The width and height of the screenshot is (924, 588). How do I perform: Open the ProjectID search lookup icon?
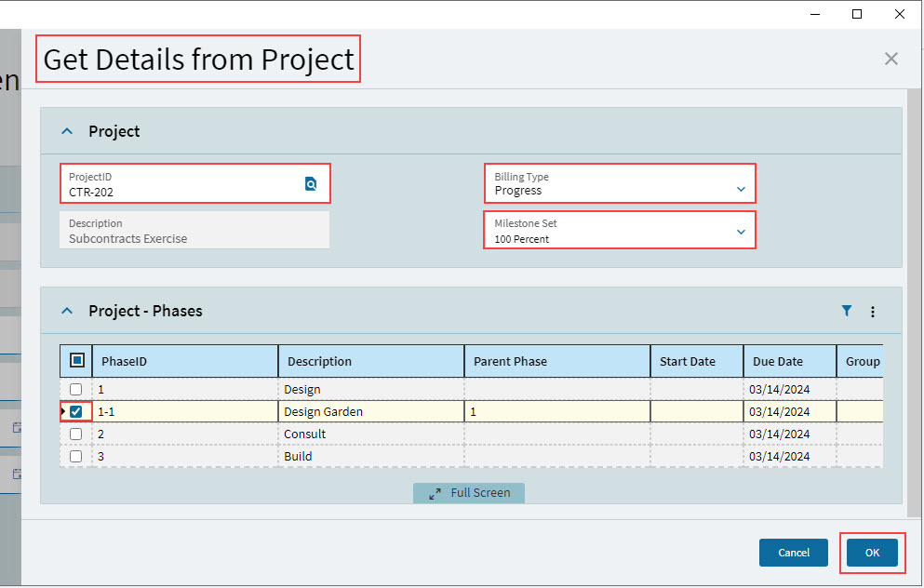click(x=311, y=184)
